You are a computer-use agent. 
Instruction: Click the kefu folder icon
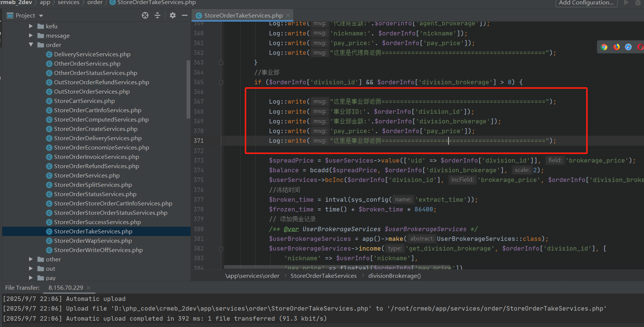pos(41,26)
